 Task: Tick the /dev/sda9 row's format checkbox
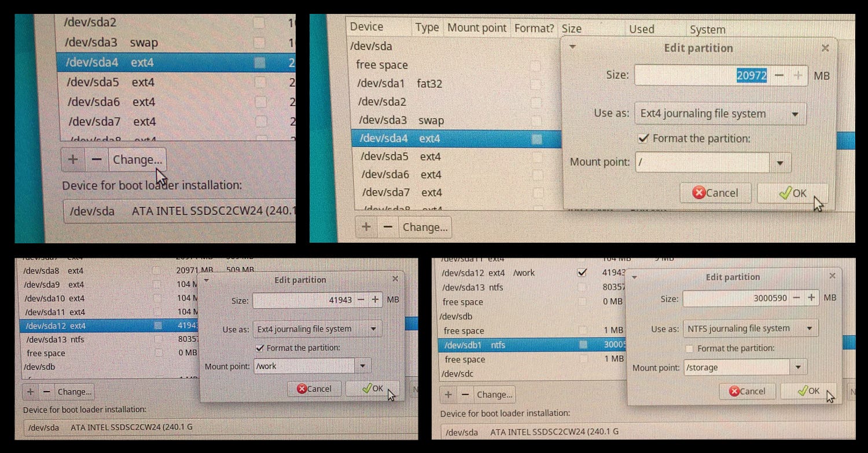click(x=157, y=284)
